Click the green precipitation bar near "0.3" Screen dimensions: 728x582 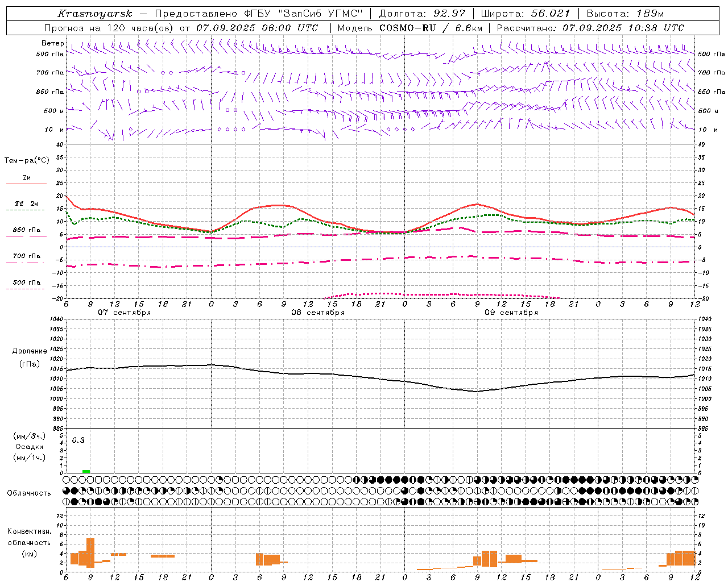pos(86,471)
